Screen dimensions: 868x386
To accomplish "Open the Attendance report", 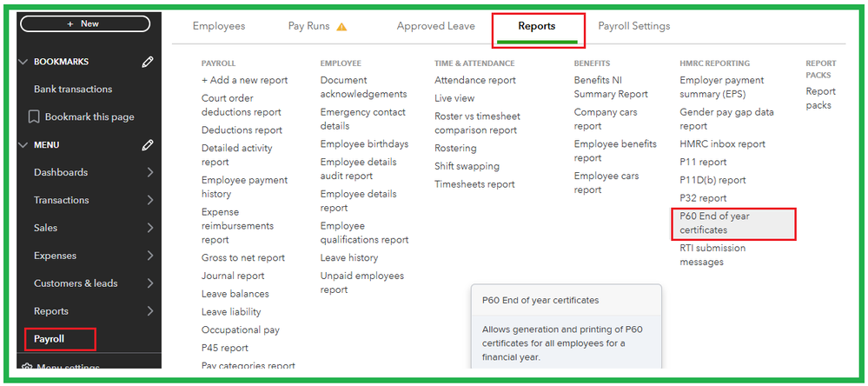I will [475, 80].
